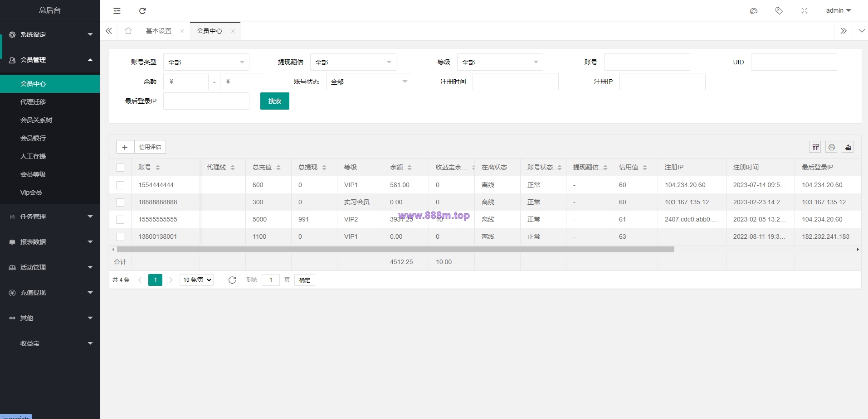
Task: Expand the 任务管理 menu
Action: pos(50,217)
